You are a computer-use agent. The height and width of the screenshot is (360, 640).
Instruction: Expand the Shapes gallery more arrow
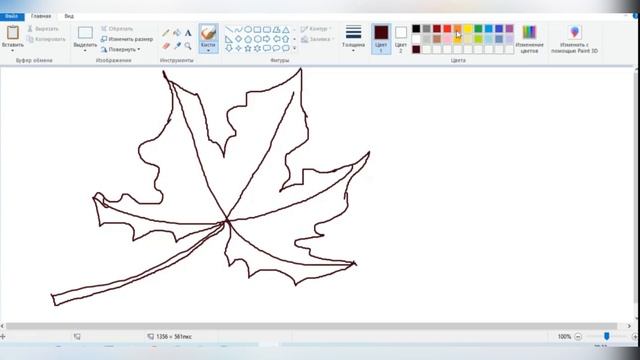(295, 49)
